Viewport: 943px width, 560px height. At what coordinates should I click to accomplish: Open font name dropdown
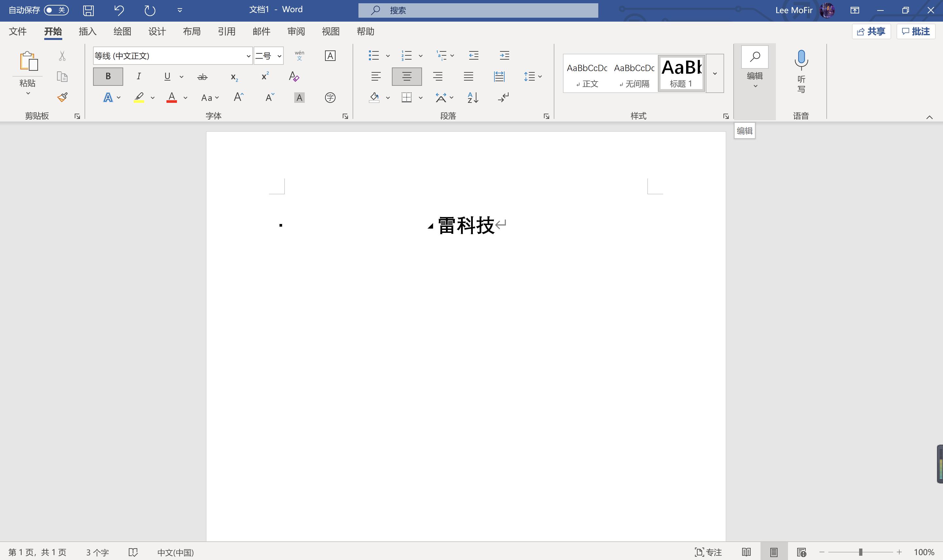coord(248,56)
